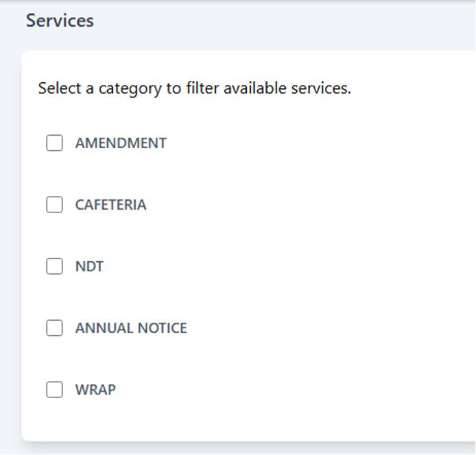Image resolution: width=476 pixels, height=455 pixels.
Task: Click the CAFETERIA label text
Action: pyautogui.click(x=110, y=205)
